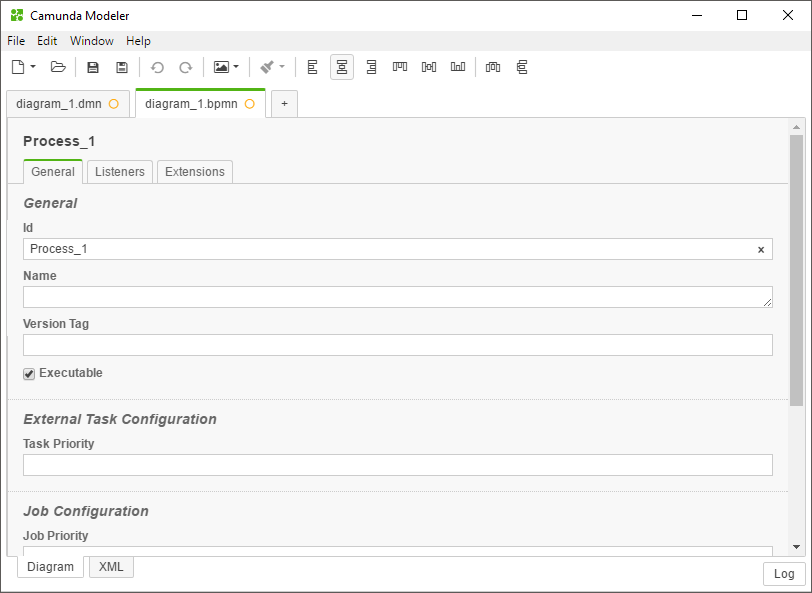The height and width of the screenshot is (593, 812).
Task: Switch to the Diagram view tab
Action: [x=50, y=567]
